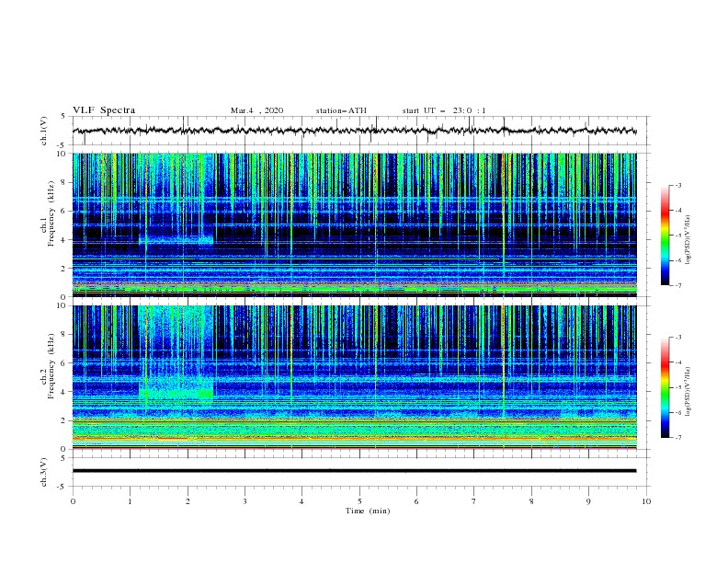Click the ch.2 frequency axis "10" tick label
The image size is (728, 563).
click(x=61, y=305)
